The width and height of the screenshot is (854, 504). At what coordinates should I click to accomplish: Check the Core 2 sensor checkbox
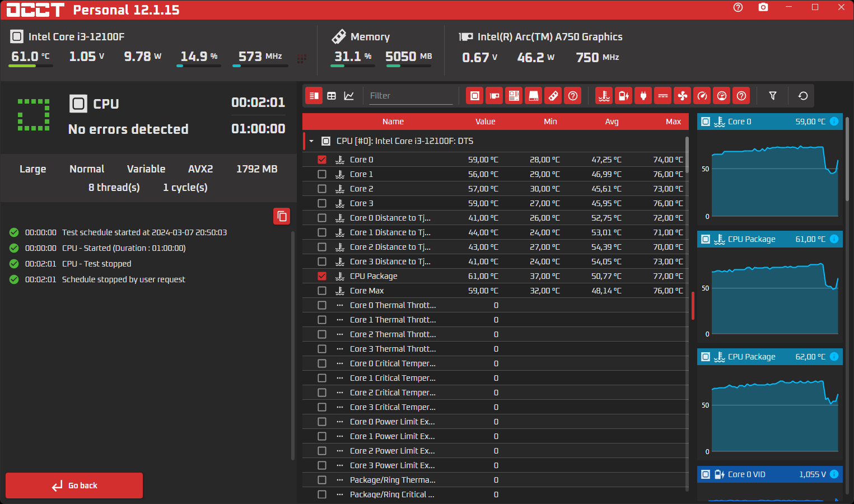pos(322,189)
